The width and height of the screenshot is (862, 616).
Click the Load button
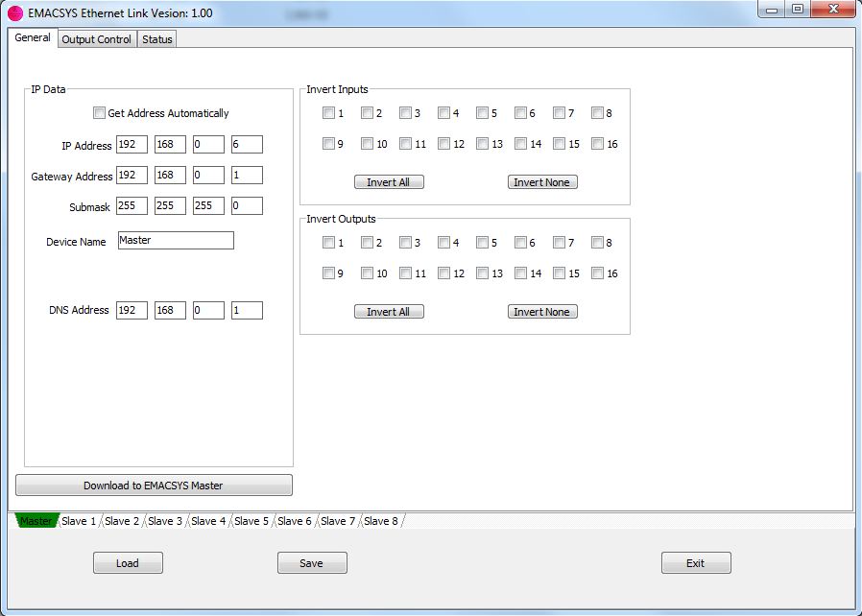click(128, 563)
